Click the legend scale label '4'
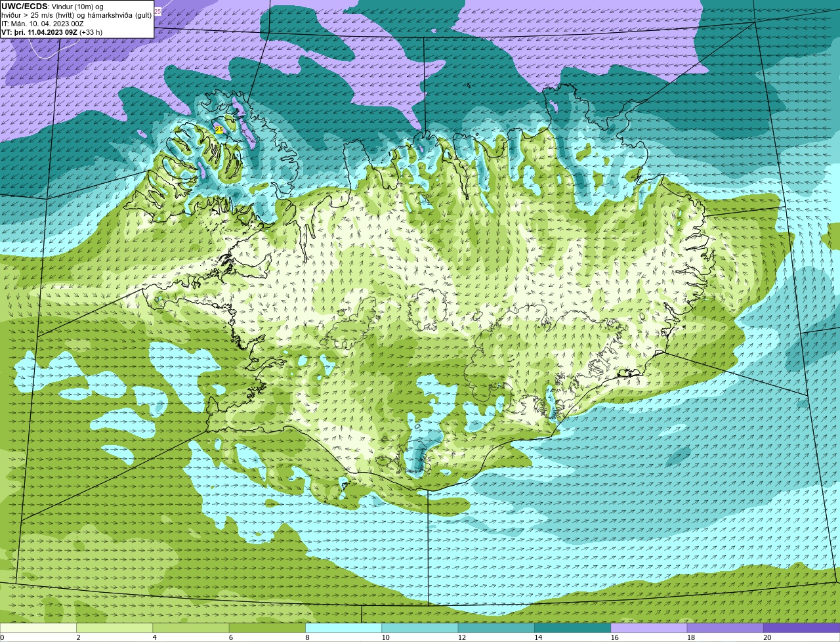 pyautogui.click(x=155, y=637)
